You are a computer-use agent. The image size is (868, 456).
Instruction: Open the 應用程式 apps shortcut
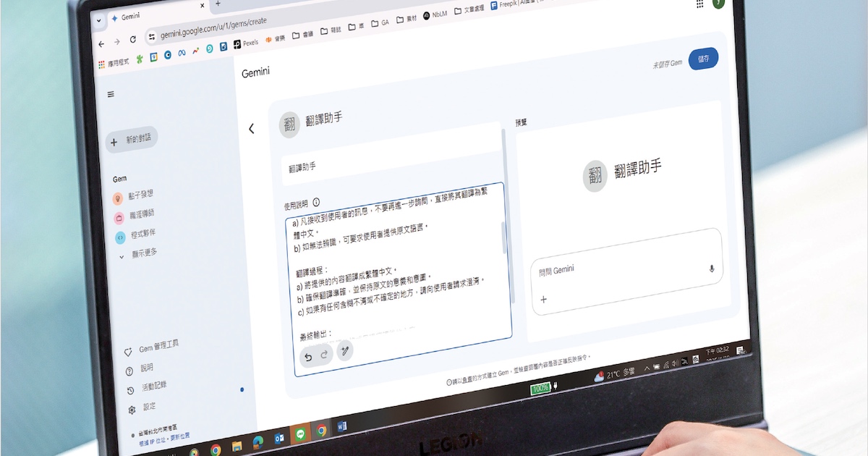click(x=114, y=62)
